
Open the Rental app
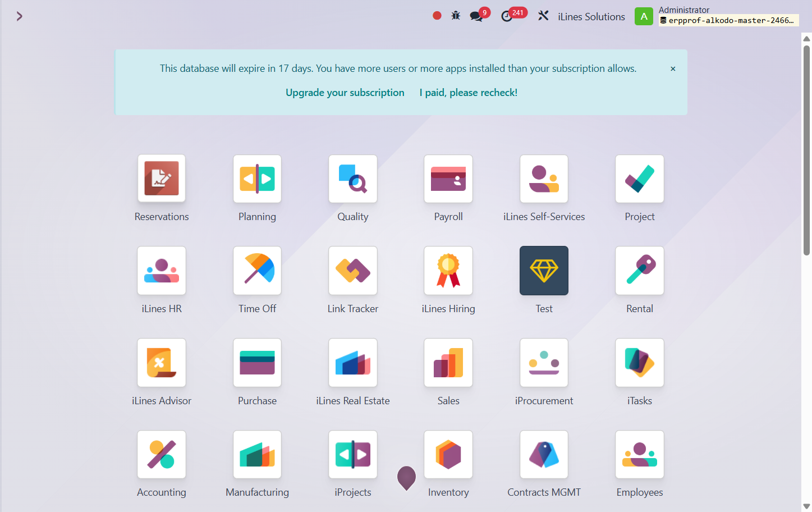[640, 271]
